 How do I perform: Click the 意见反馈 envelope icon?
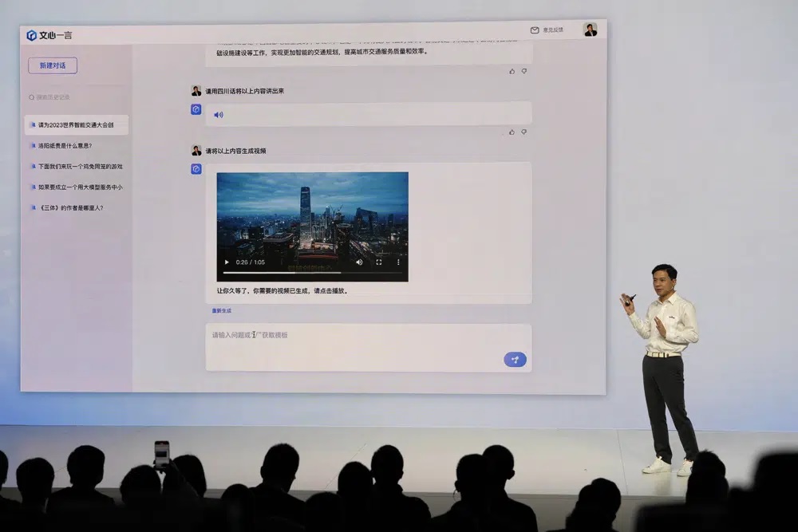pos(535,30)
